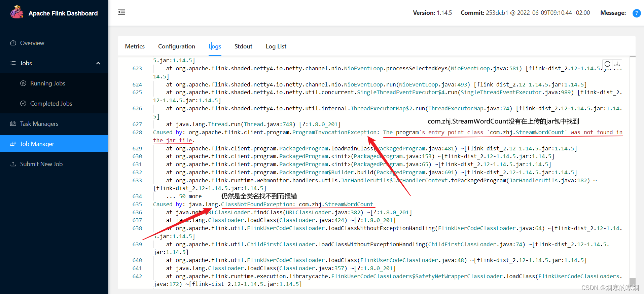Open the Overview page
Image resolution: width=644 pixels, height=294 pixels.
coord(54,43)
